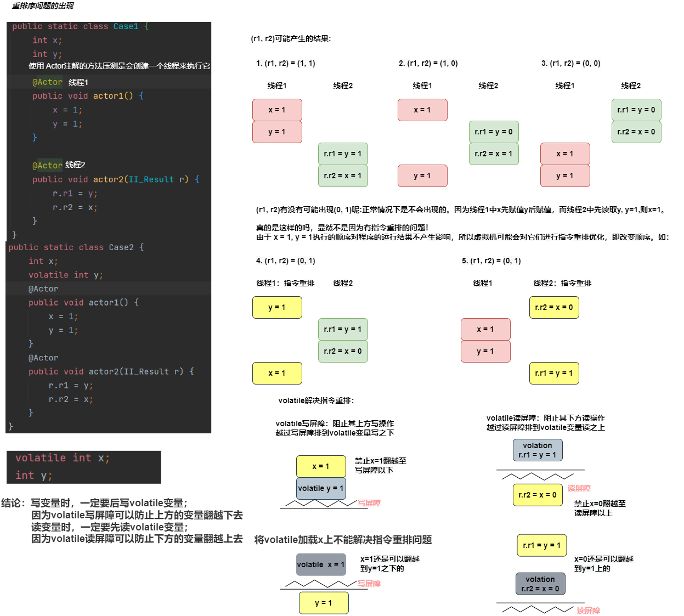Viewport: 684px width, 616px height.
Task: Select the line 'public static class Case2 {'
Action: 76,247
